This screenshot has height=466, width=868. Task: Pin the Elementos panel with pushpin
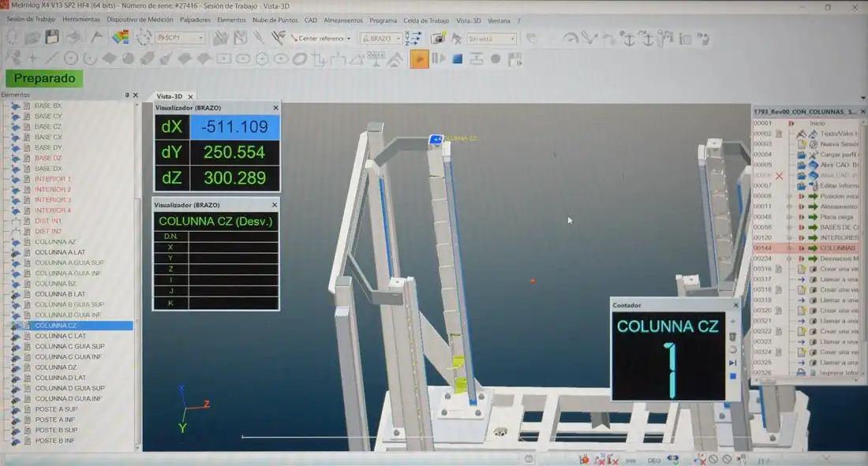click(127, 95)
